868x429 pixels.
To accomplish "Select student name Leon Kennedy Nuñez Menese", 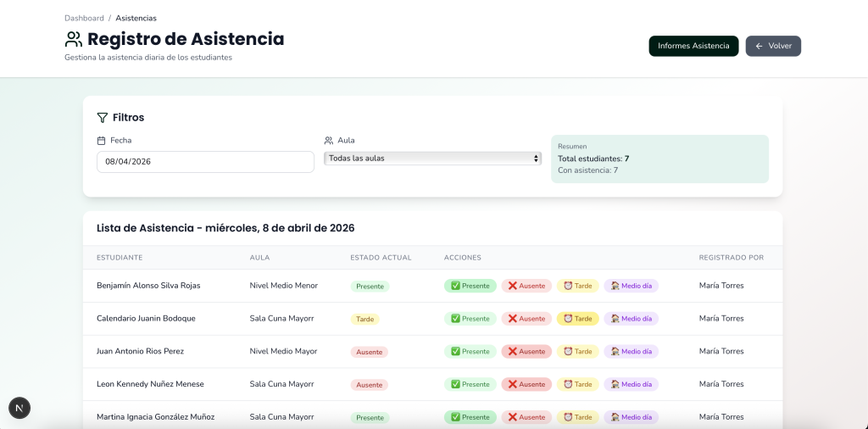I will [150, 383].
